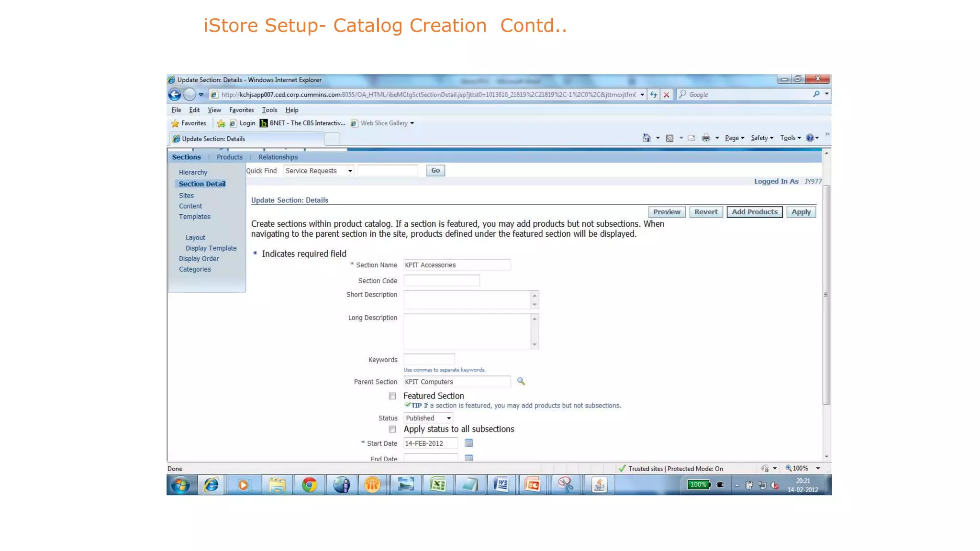Expand the address bar URL dropdown arrow
The width and height of the screenshot is (980, 551).
click(642, 95)
